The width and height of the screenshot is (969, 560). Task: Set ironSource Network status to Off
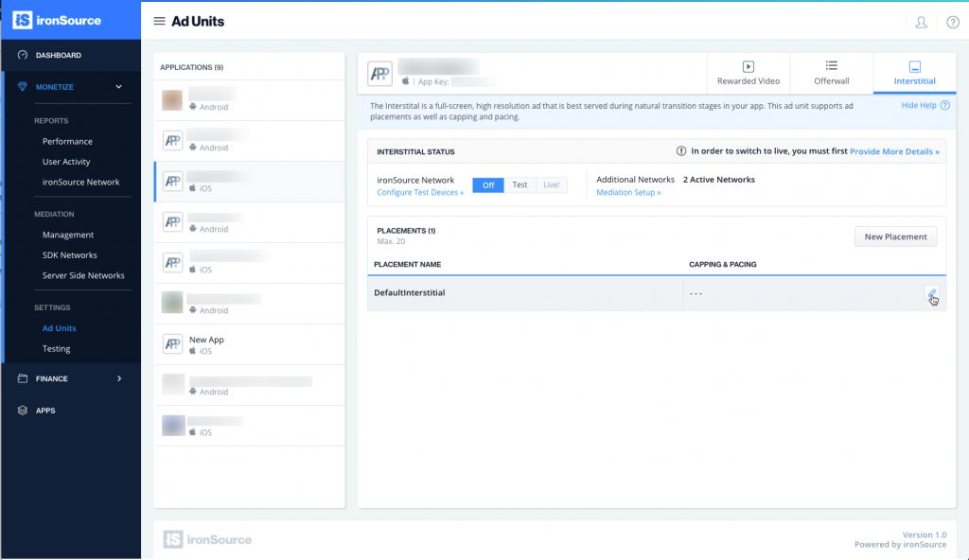(x=488, y=184)
